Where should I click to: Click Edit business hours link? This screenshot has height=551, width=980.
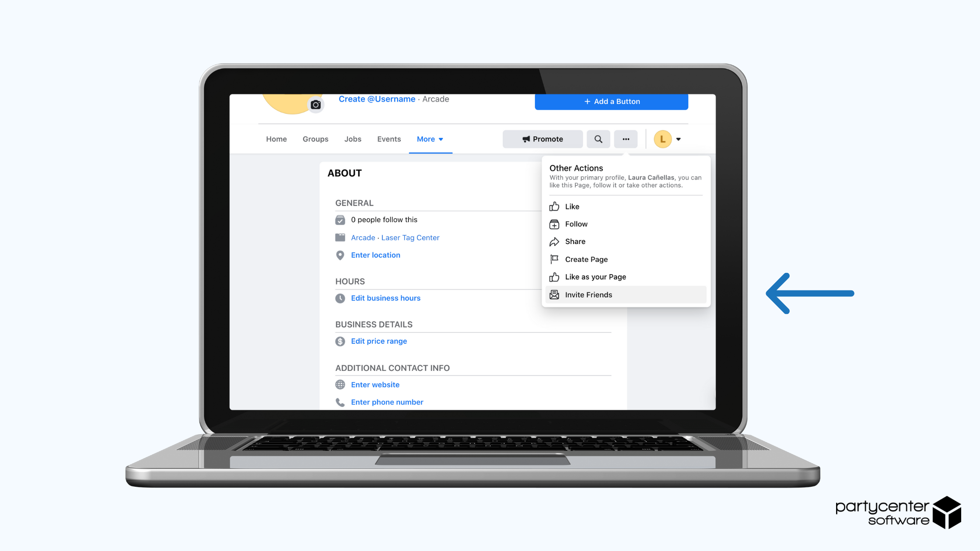tap(385, 297)
